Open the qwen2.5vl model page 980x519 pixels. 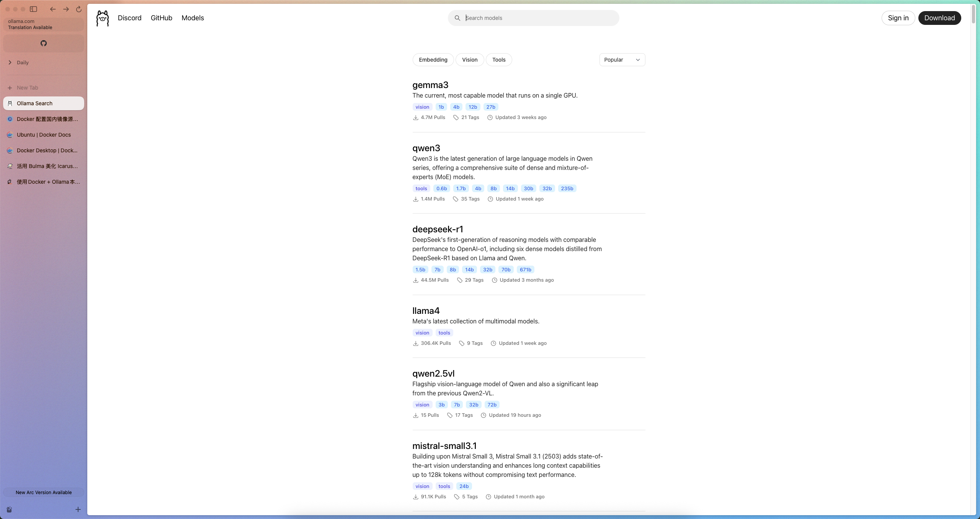coord(433,374)
